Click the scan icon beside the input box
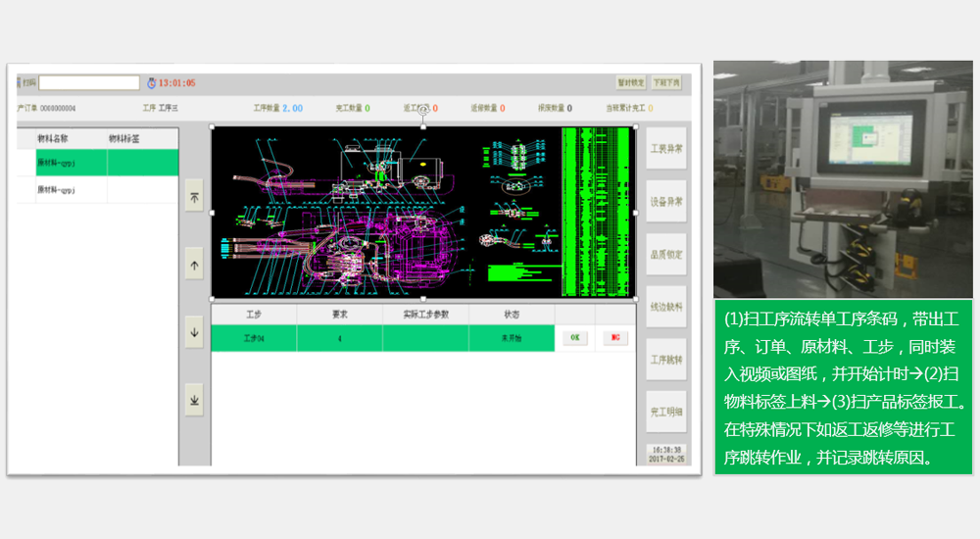Image resolution: width=980 pixels, height=539 pixels. 28,83
